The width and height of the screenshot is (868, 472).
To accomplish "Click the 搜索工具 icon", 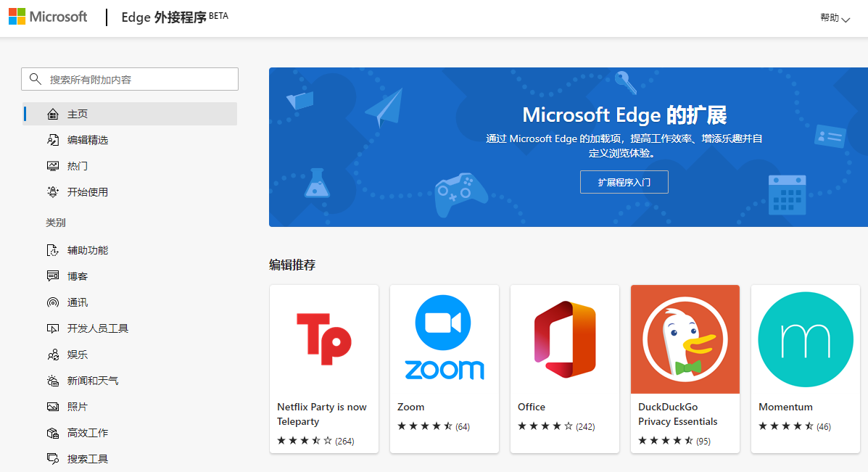I will click(x=53, y=459).
